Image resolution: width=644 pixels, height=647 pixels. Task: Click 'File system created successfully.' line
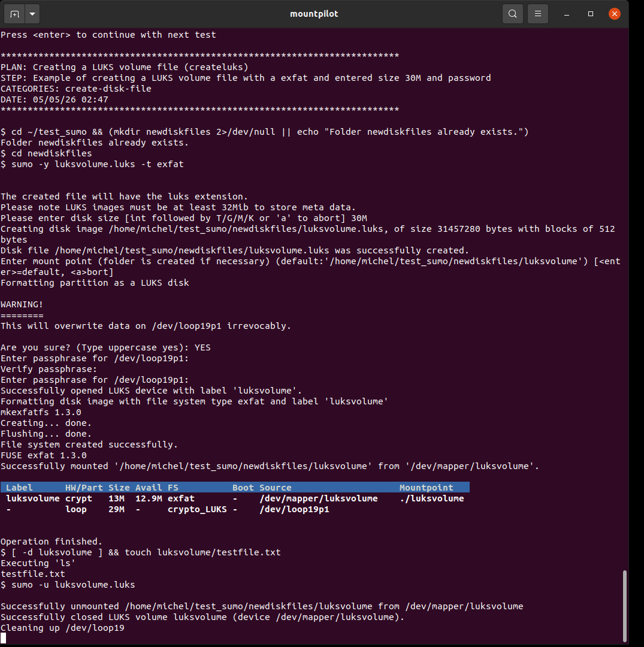(89, 445)
